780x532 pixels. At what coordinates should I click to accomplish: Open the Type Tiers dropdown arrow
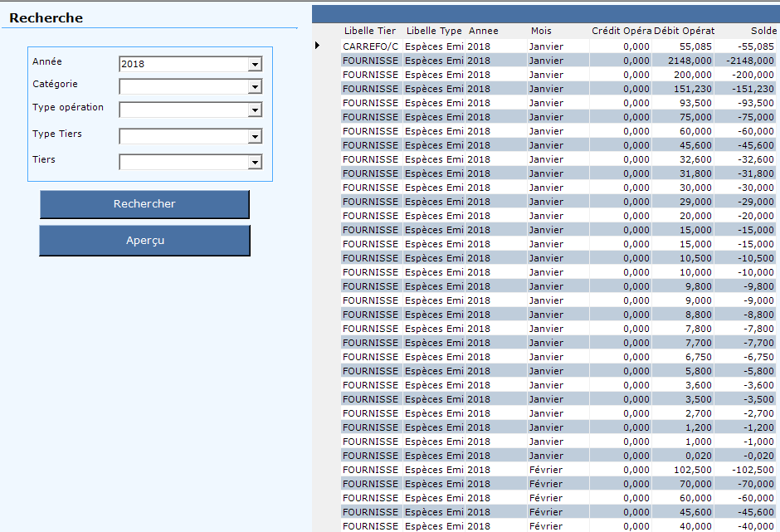255,136
